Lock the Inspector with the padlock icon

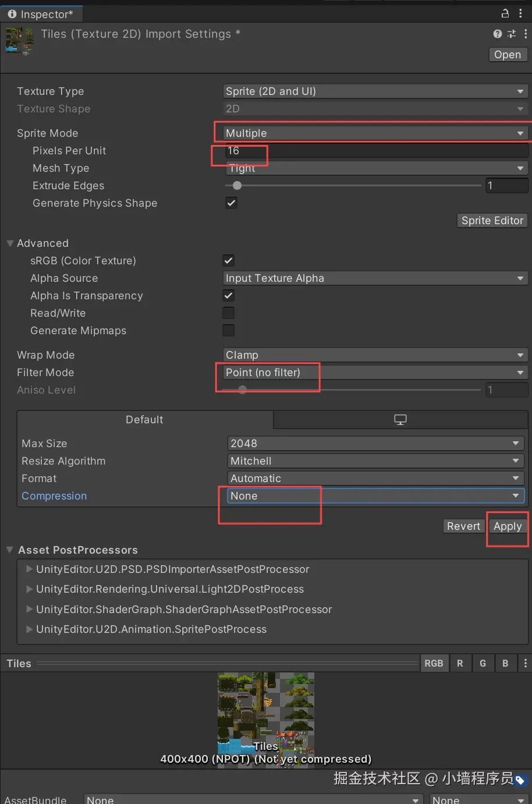(505, 13)
